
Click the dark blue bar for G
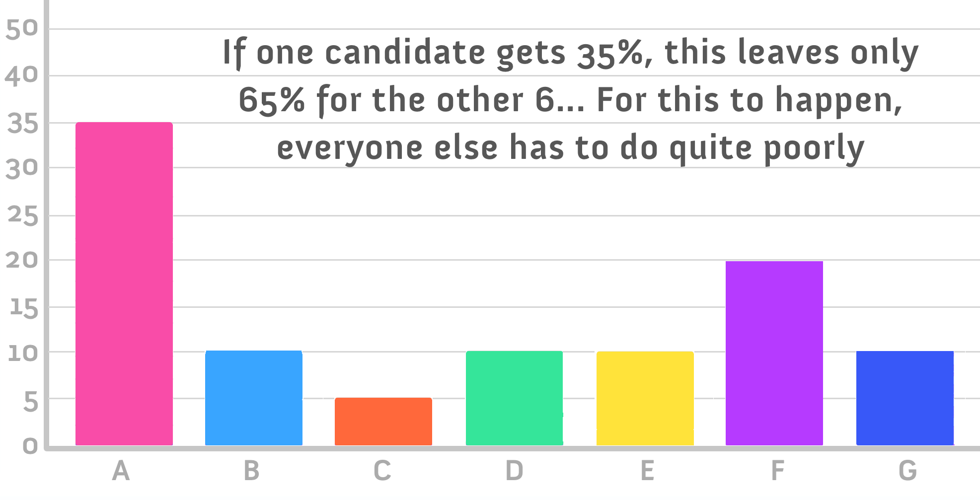pyautogui.click(x=905, y=398)
